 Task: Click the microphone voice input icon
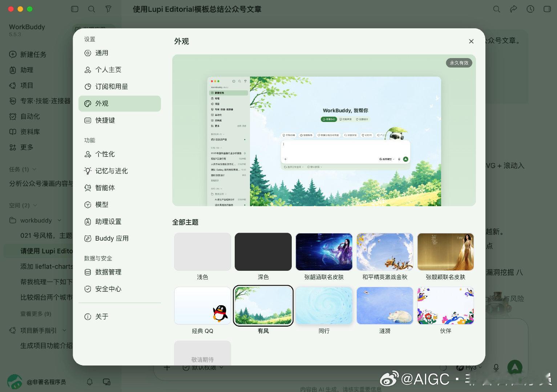496,368
